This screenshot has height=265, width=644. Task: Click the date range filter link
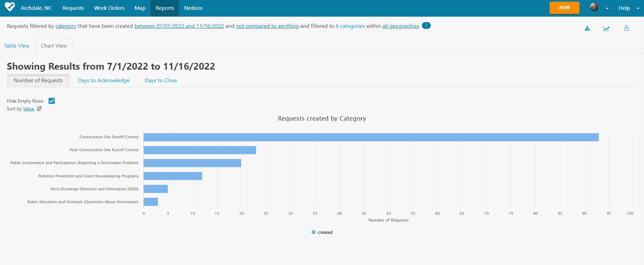[179, 26]
